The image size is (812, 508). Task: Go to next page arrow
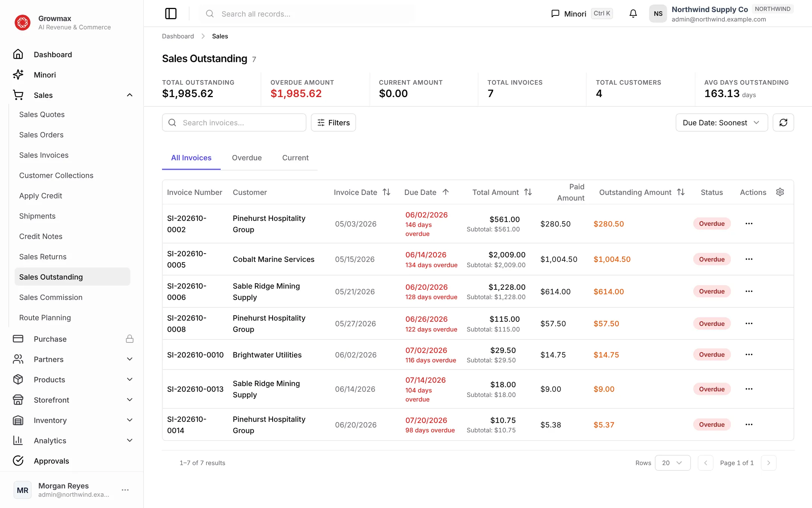click(768, 463)
